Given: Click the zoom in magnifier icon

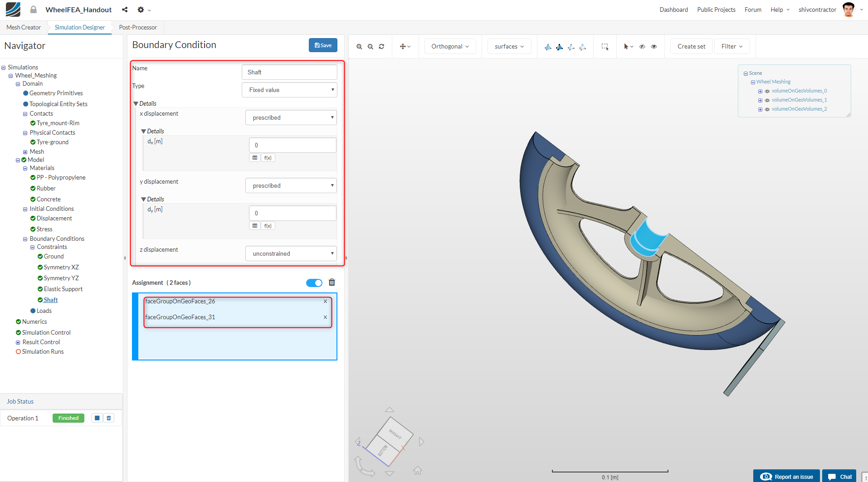Looking at the screenshot, I should click(x=359, y=47).
